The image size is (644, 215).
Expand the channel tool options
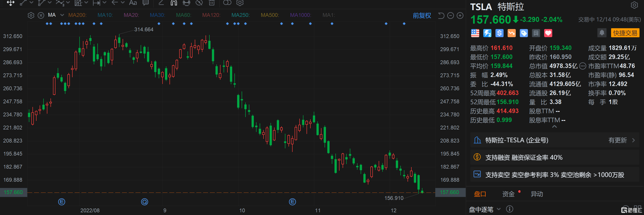50,2
